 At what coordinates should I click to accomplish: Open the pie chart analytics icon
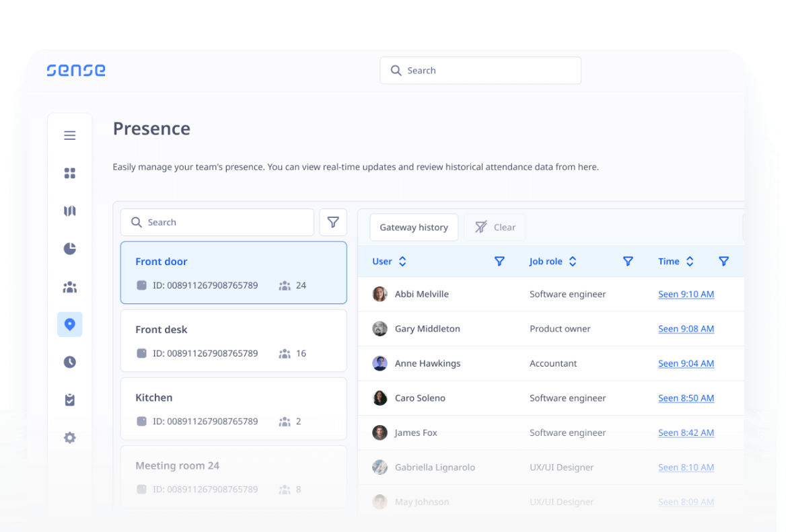69,249
